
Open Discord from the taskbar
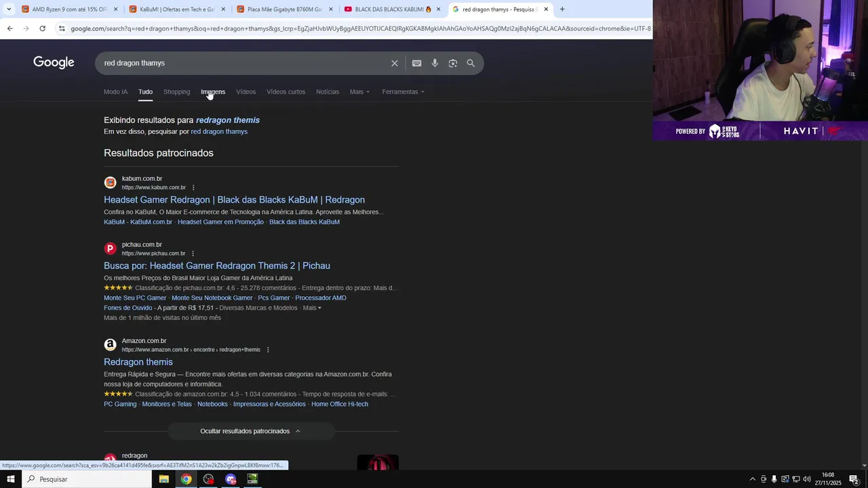pos(231,479)
